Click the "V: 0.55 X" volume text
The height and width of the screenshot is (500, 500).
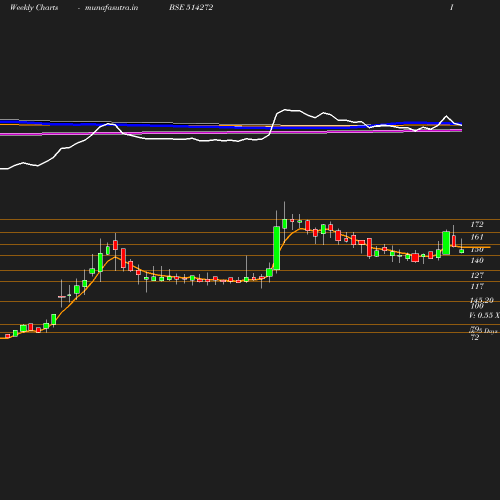click(x=485, y=315)
